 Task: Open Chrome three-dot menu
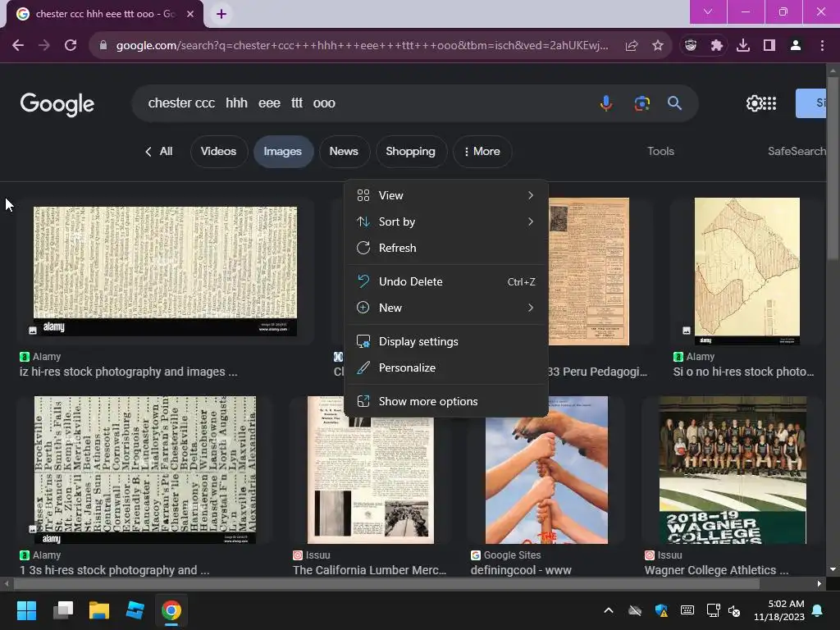[x=822, y=46]
